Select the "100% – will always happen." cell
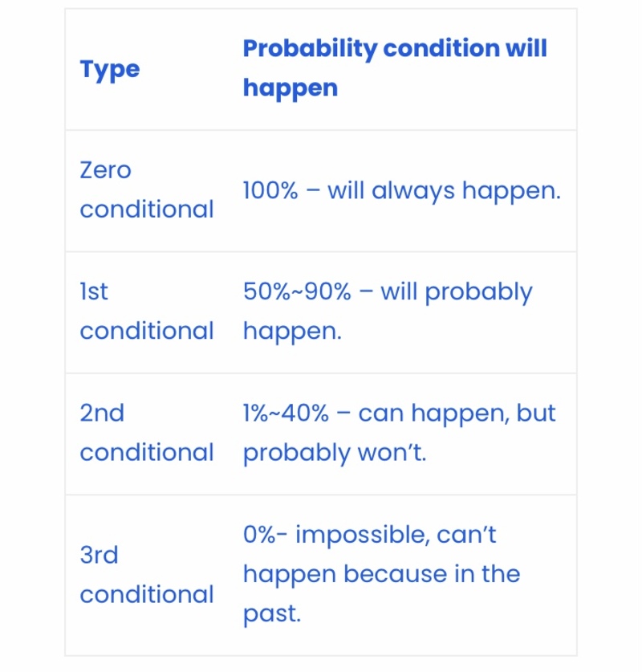 [402, 191]
